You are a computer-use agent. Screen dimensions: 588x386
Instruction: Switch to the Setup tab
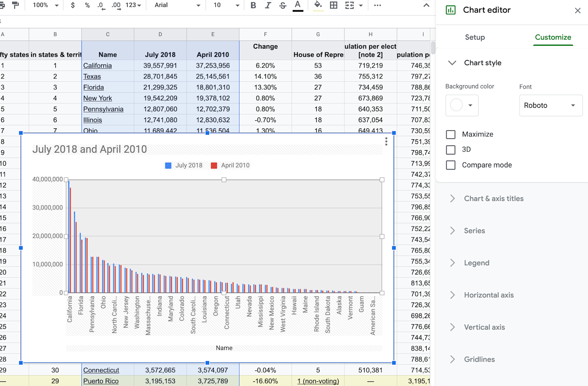pyautogui.click(x=475, y=37)
